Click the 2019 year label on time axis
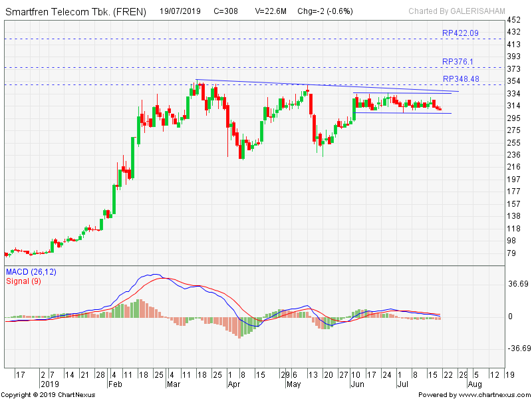Viewport: 532px width, 399px height. point(50,384)
